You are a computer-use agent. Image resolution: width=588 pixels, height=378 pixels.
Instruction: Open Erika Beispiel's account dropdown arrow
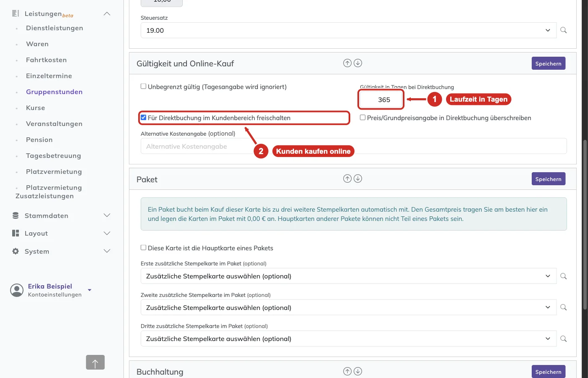[x=89, y=290]
